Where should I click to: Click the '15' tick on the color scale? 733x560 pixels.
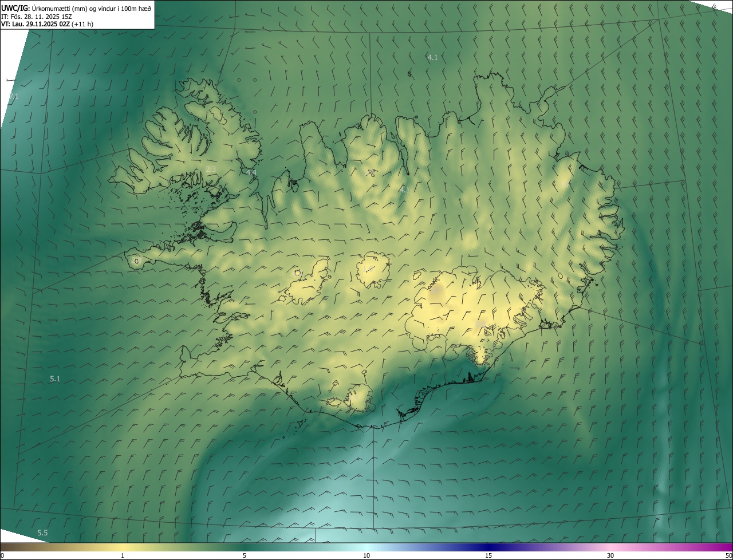coord(488,555)
